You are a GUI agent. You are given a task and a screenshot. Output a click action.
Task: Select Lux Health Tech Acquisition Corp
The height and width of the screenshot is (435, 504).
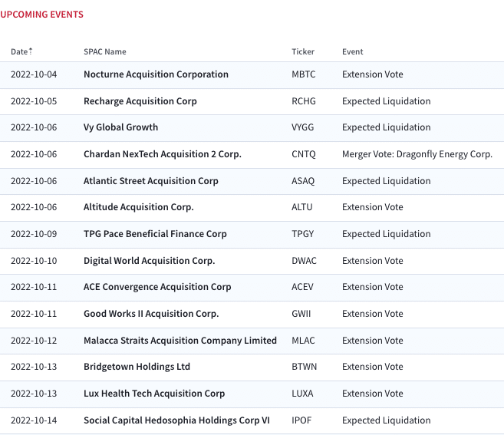click(154, 394)
